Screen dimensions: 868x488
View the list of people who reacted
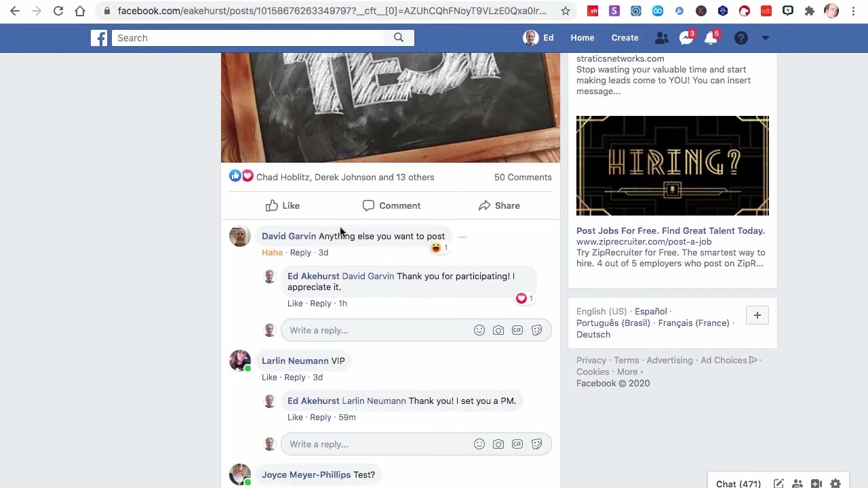[x=345, y=177]
